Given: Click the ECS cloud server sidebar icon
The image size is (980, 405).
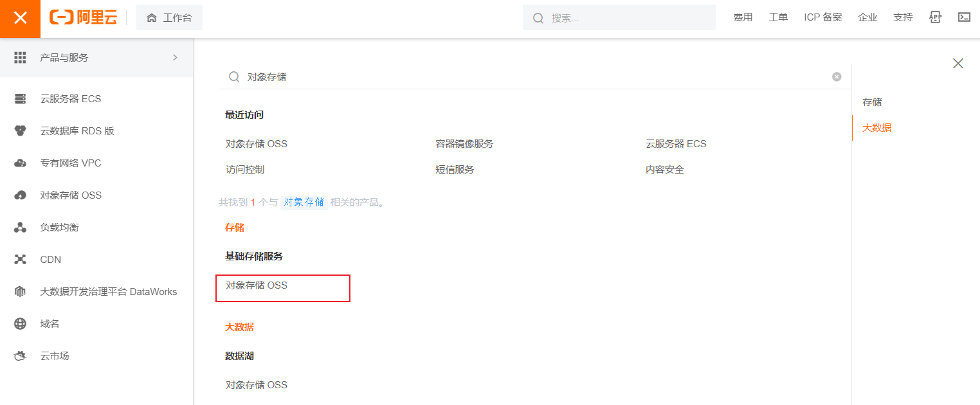Looking at the screenshot, I should [20, 99].
